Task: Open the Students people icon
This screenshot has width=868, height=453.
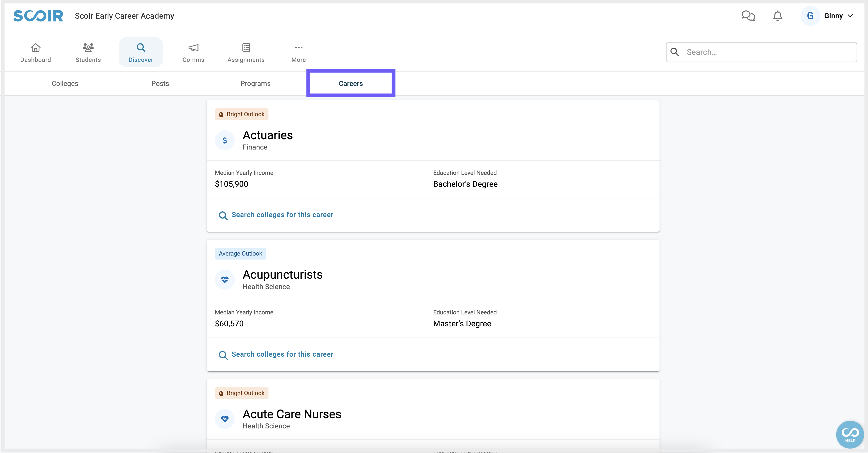Action: (88, 47)
